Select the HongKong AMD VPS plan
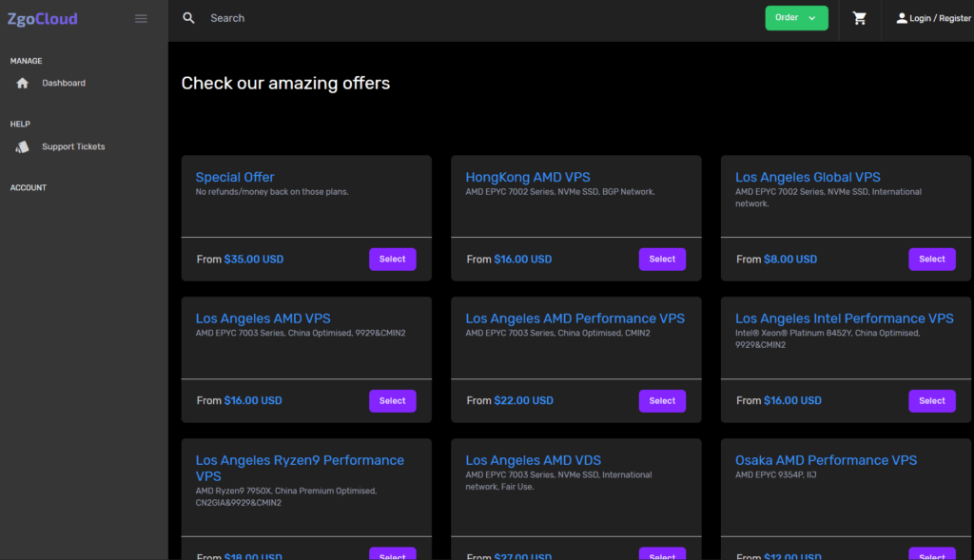Screen dimensions: 974x560 click(662, 260)
